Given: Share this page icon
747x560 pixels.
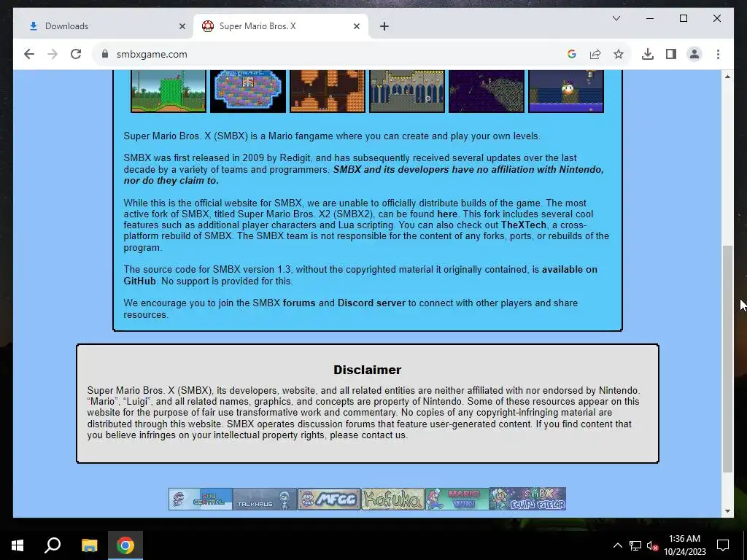Looking at the screenshot, I should pyautogui.click(x=595, y=54).
